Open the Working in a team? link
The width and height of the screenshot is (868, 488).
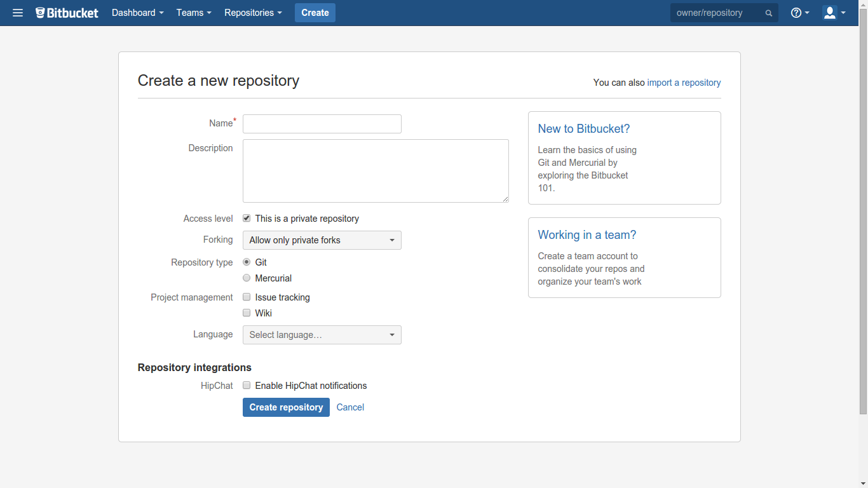click(x=587, y=234)
